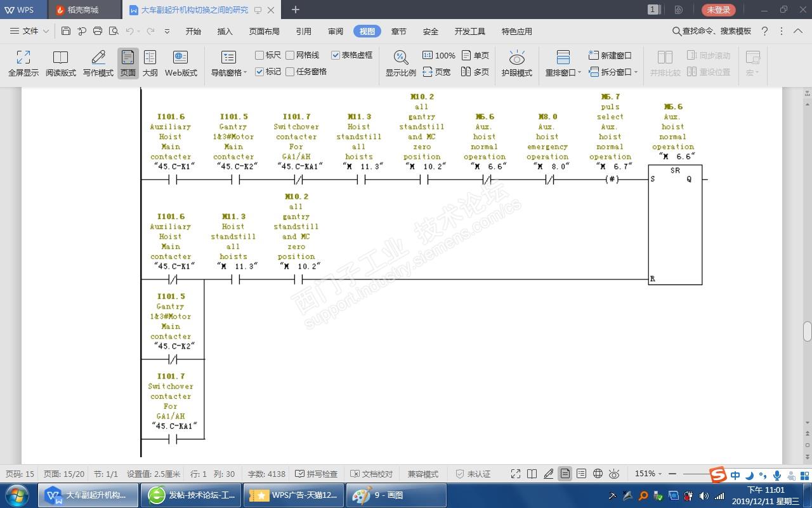
Task: Click the vertical scrollbar thumb
Action: point(807,331)
